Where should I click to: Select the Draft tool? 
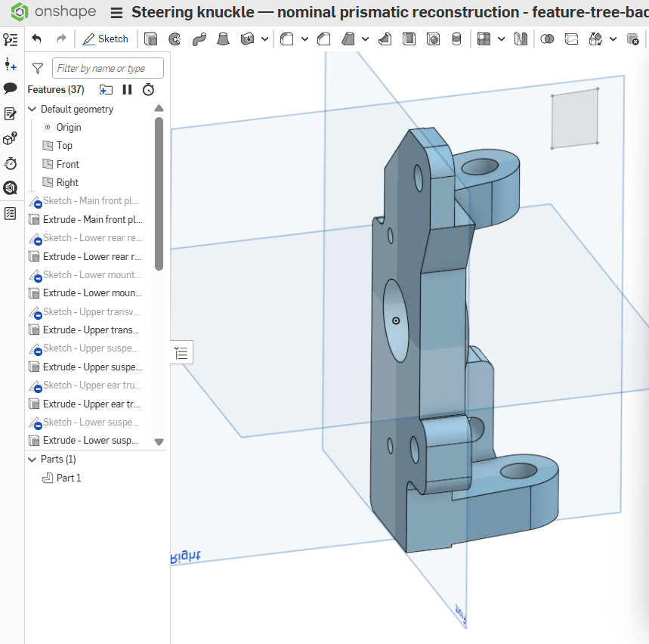coord(348,39)
